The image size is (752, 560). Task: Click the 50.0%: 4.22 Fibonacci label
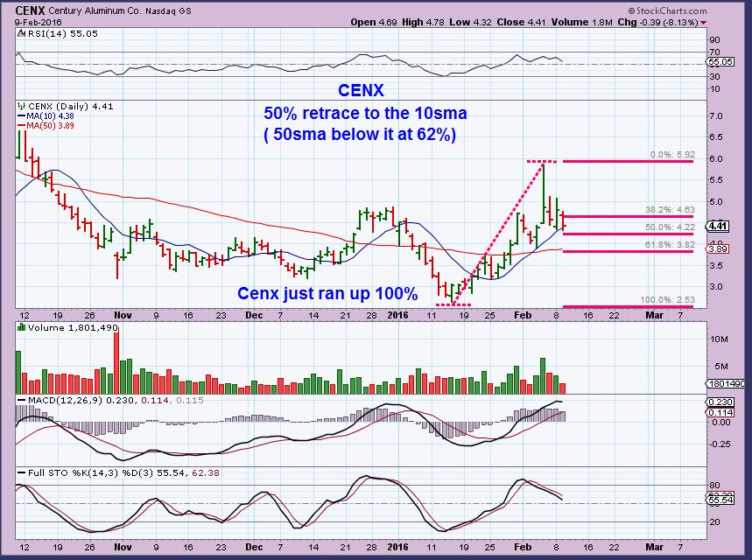point(670,227)
